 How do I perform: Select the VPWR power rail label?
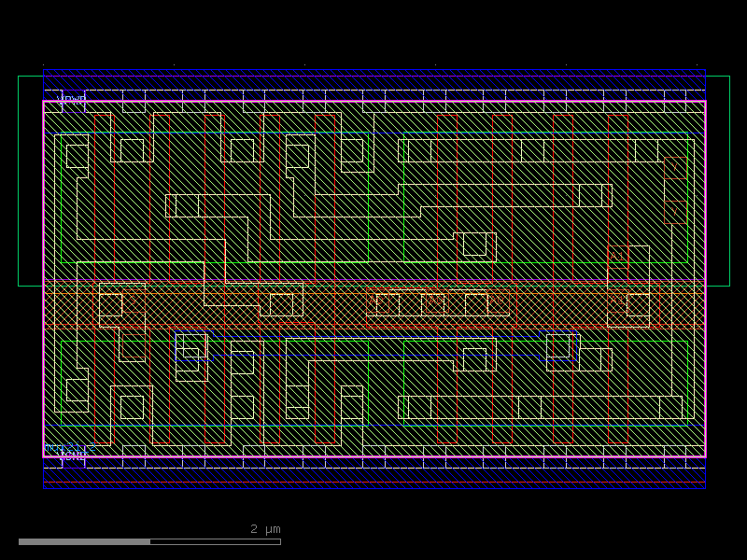click(x=72, y=98)
